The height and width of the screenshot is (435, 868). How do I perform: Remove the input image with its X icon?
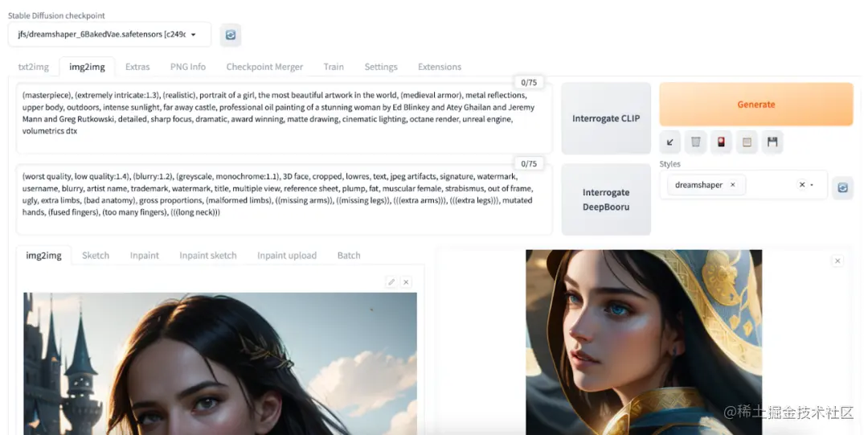(x=406, y=282)
